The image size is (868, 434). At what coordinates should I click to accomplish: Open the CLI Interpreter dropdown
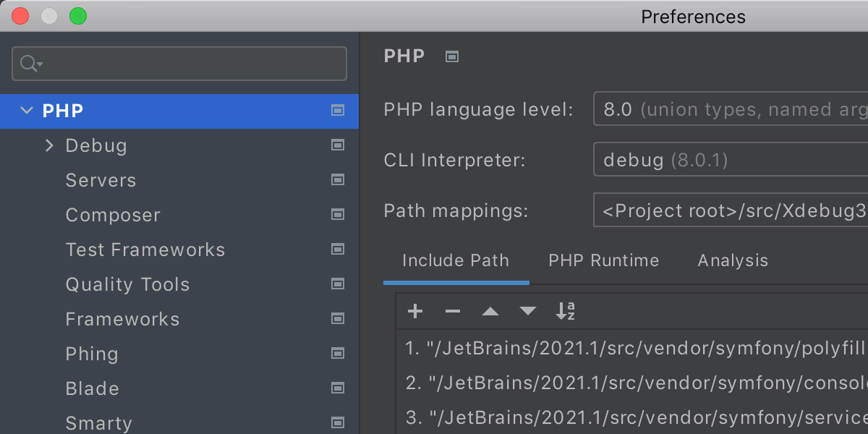731,160
